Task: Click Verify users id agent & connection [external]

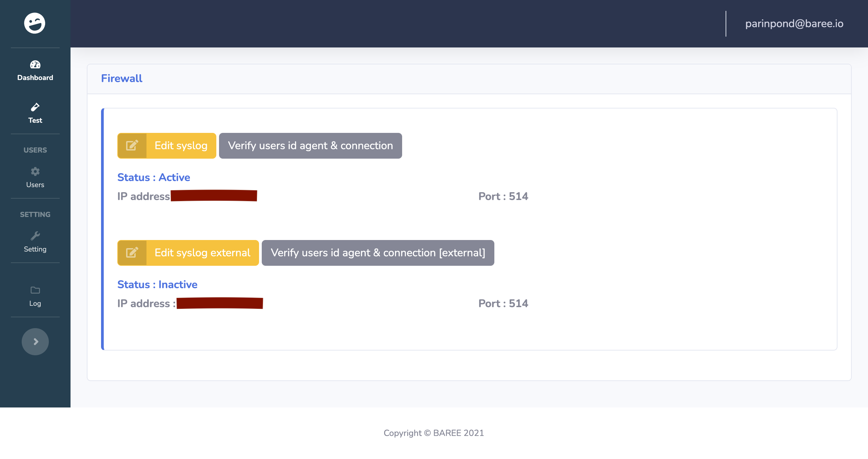Action: click(378, 253)
